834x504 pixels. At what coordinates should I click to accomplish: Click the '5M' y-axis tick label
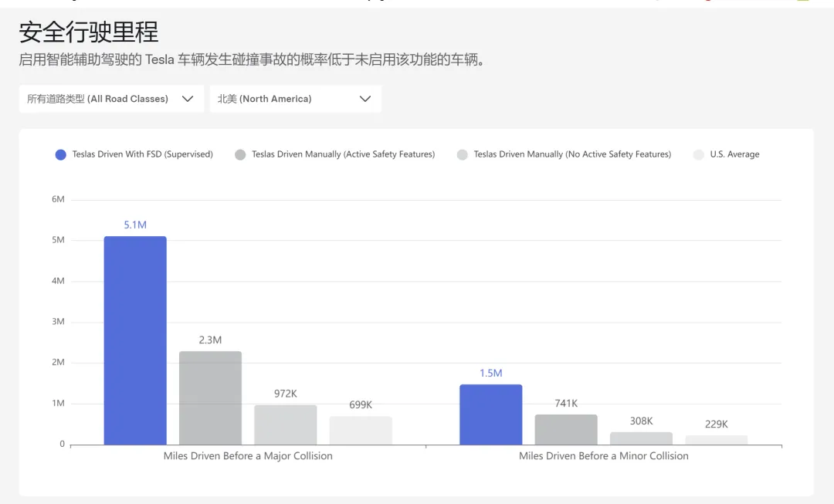click(58, 240)
